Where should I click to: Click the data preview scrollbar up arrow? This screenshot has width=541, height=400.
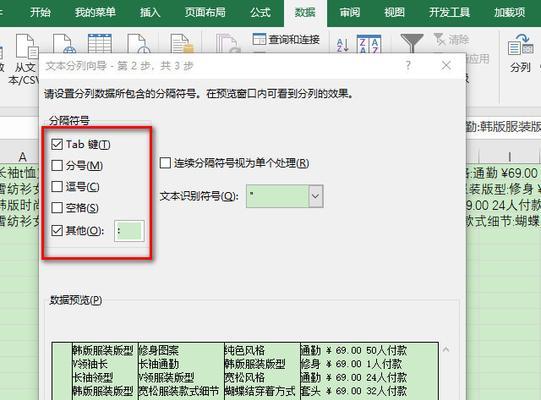(x=446, y=350)
